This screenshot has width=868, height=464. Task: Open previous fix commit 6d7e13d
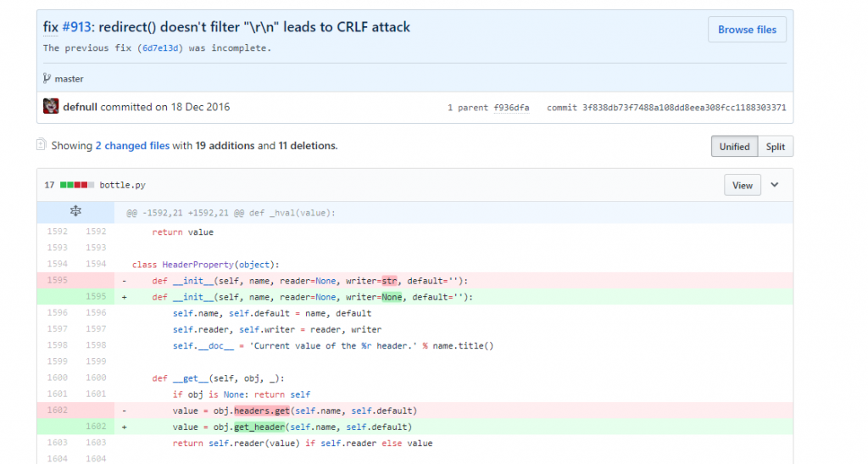click(160, 48)
